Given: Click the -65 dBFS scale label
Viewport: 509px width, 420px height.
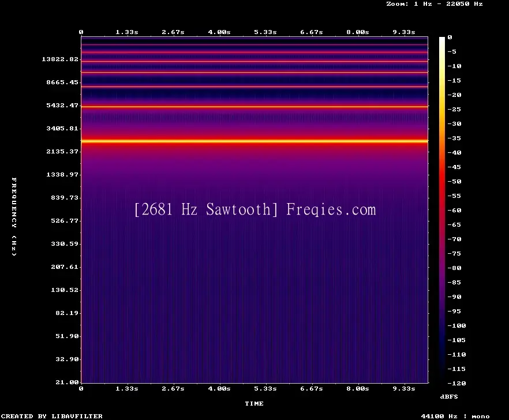Looking at the screenshot, I should click(x=454, y=224).
